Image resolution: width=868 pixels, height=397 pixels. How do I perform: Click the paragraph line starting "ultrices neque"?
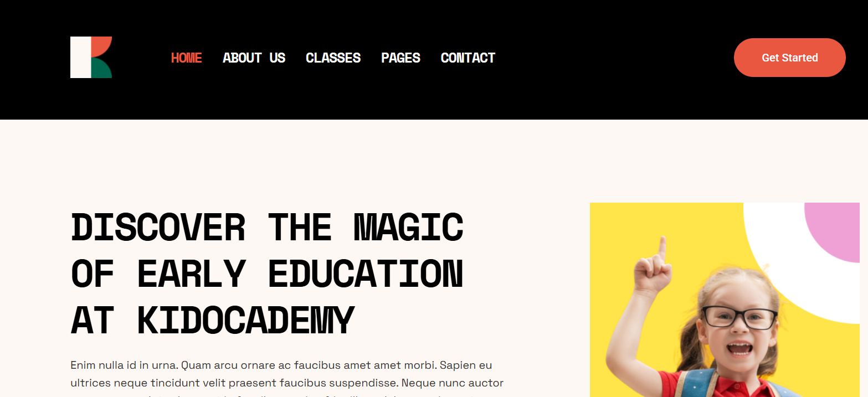(x=287, y=383)
